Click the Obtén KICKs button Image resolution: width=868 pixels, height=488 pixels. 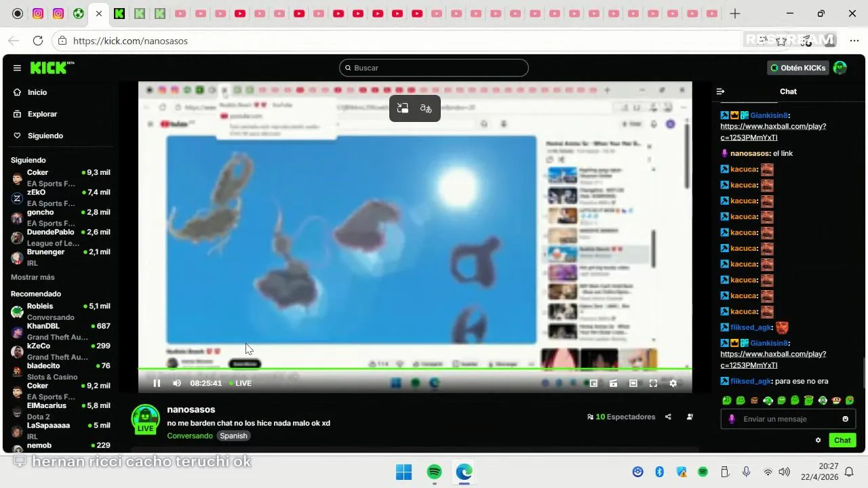pos(798,68)
